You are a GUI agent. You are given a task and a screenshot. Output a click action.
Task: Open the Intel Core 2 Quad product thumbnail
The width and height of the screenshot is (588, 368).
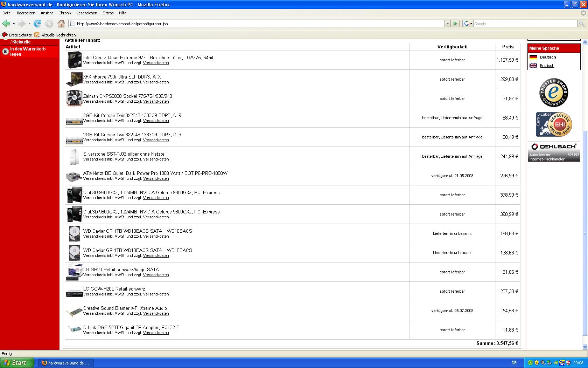[x=74, y=60]
